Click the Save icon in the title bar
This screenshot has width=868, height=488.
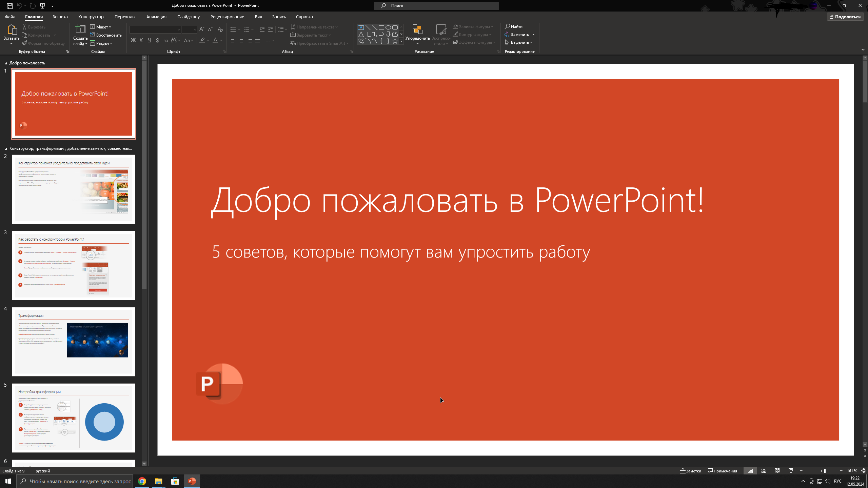coord(10,6)
